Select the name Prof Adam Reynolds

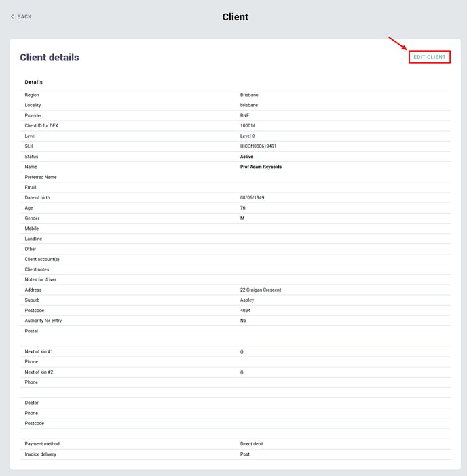pyautogui.click(x=261, y=167)
